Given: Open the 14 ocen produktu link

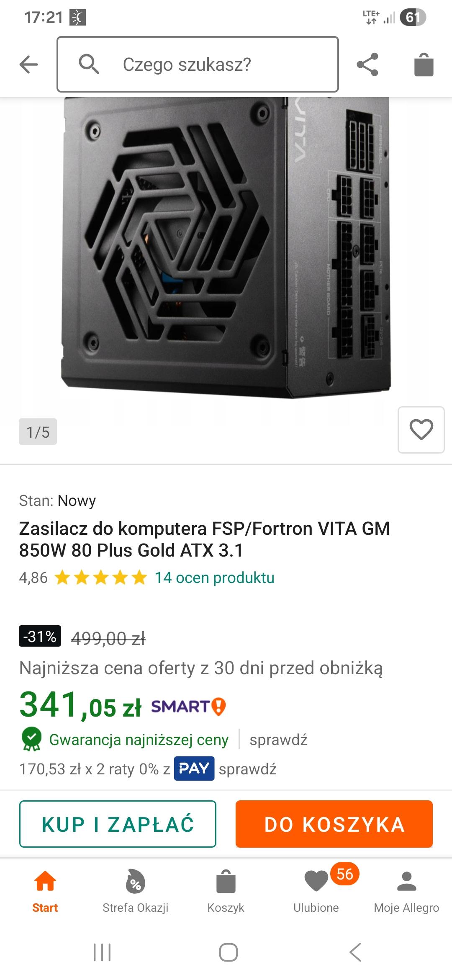Looking at the screenshot, I should 214,578.
